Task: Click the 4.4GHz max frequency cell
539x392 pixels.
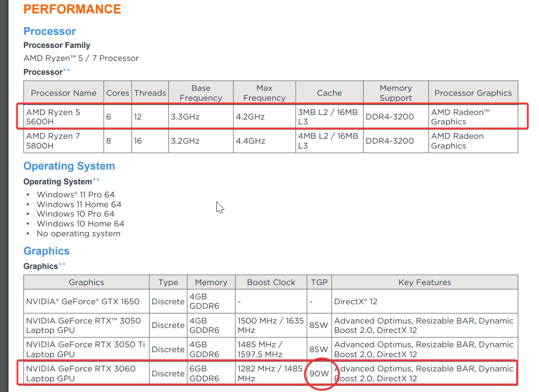Action: 250,141
